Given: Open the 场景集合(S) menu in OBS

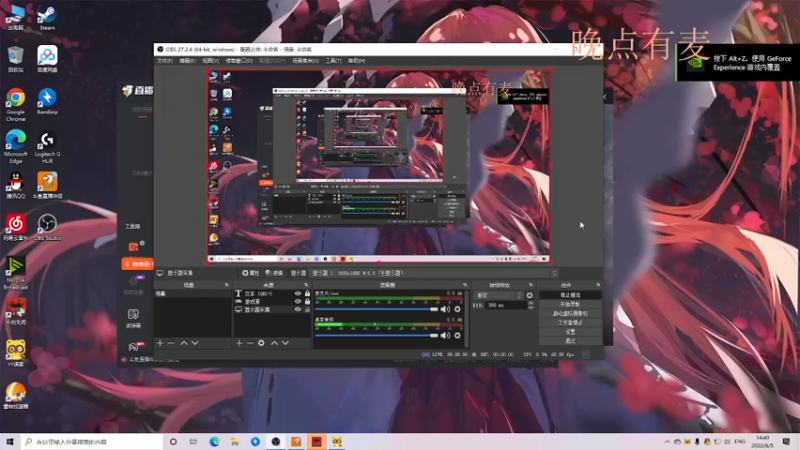Looking at the screenshot, I should point(305,61).
